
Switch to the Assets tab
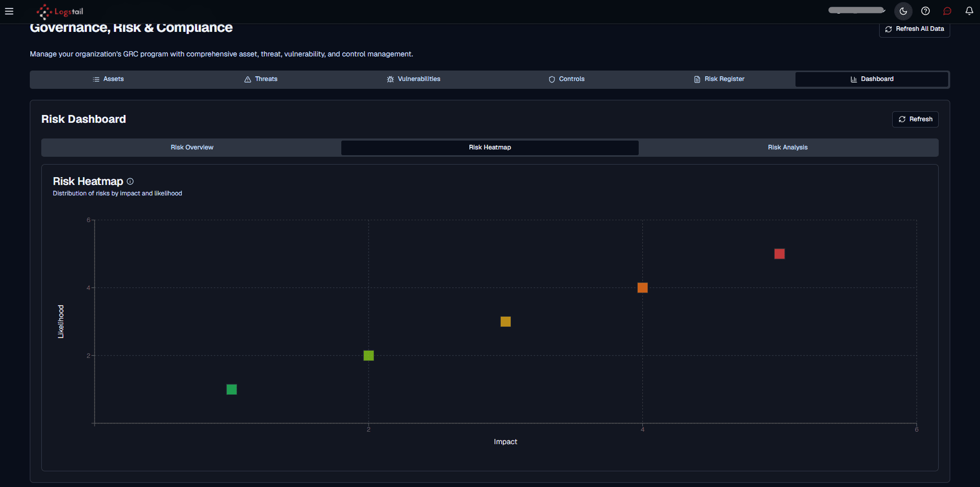108,79
